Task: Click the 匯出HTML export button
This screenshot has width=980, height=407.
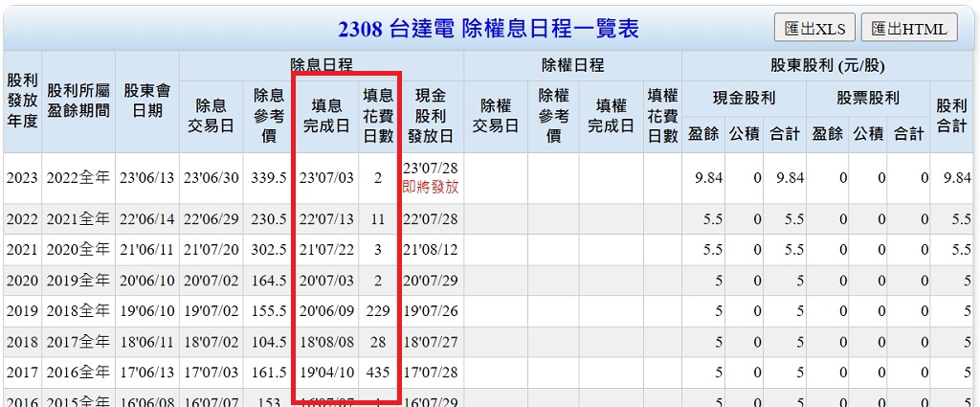Action: click(909, 28)
